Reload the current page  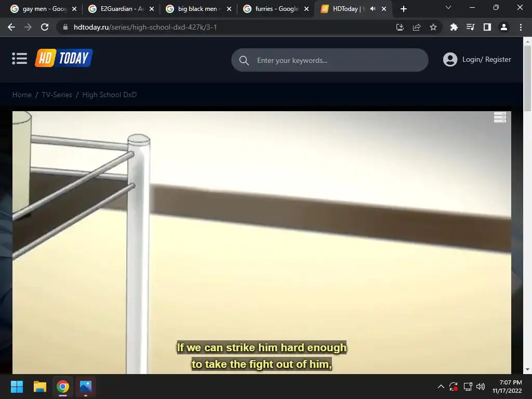(45, 27)
